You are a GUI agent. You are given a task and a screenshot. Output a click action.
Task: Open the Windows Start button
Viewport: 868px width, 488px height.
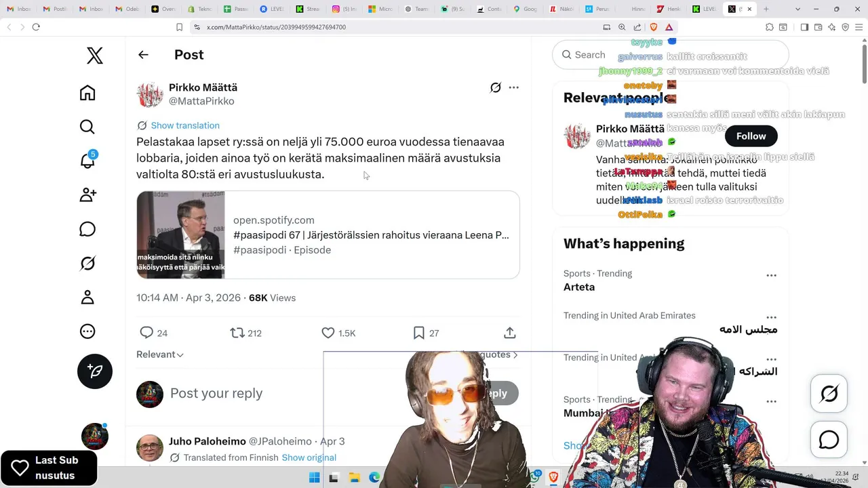(x=314, y=478)
